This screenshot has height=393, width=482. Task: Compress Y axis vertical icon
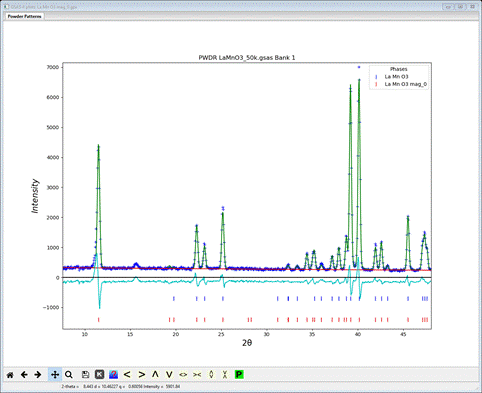tap(225, 375)
